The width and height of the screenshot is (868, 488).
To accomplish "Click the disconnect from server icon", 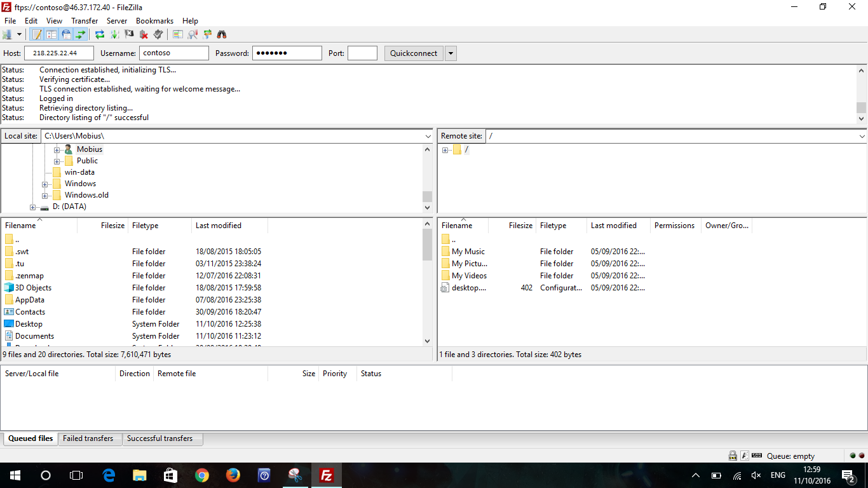I will (144, 34).
